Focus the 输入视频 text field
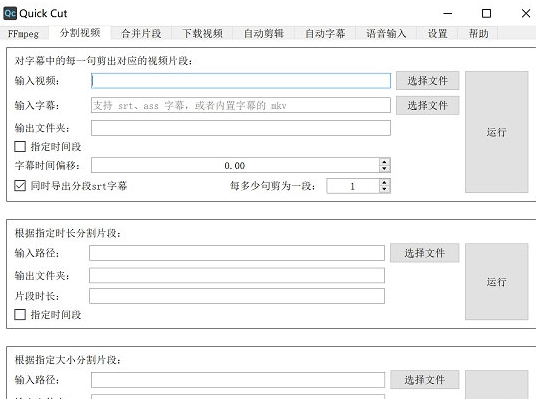This screenshot has height=399, width=536. tap(241, 81)
